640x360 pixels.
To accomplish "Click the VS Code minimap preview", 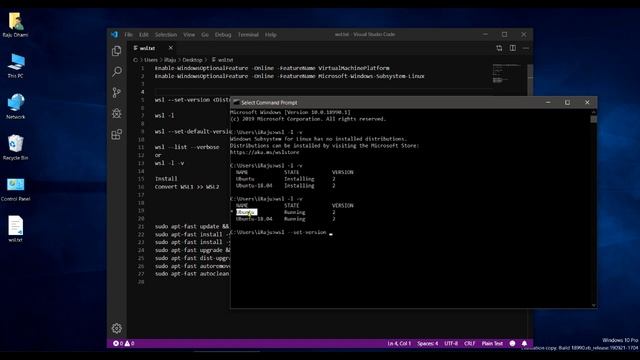I will [507, 73].
